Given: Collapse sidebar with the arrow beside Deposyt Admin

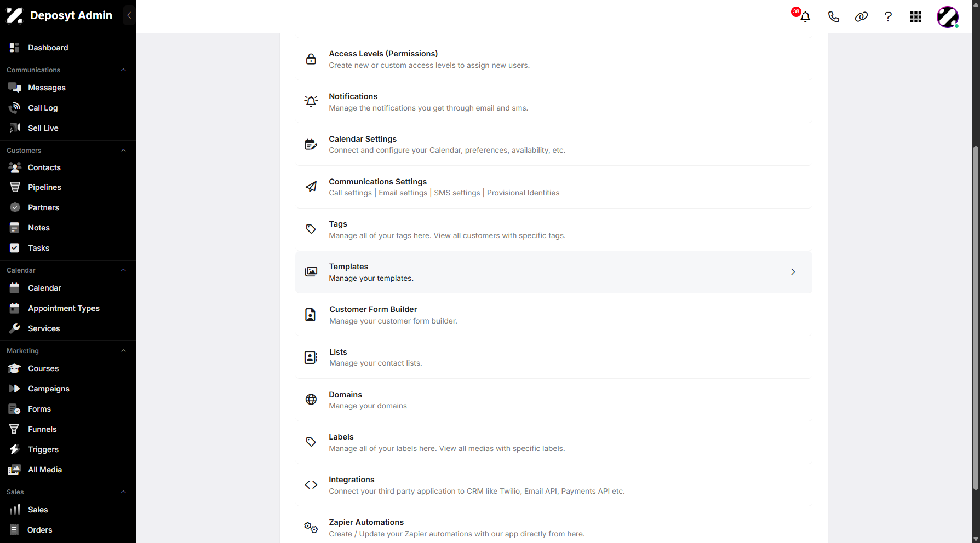Looking at the screenshot, I should [129, 15].
